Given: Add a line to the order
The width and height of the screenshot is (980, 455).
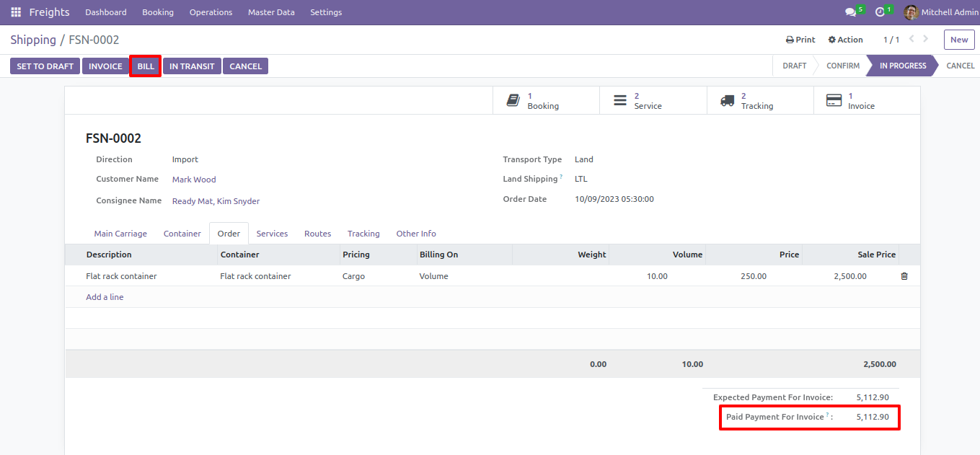Looking at the screenshot, I should point(105,297).
